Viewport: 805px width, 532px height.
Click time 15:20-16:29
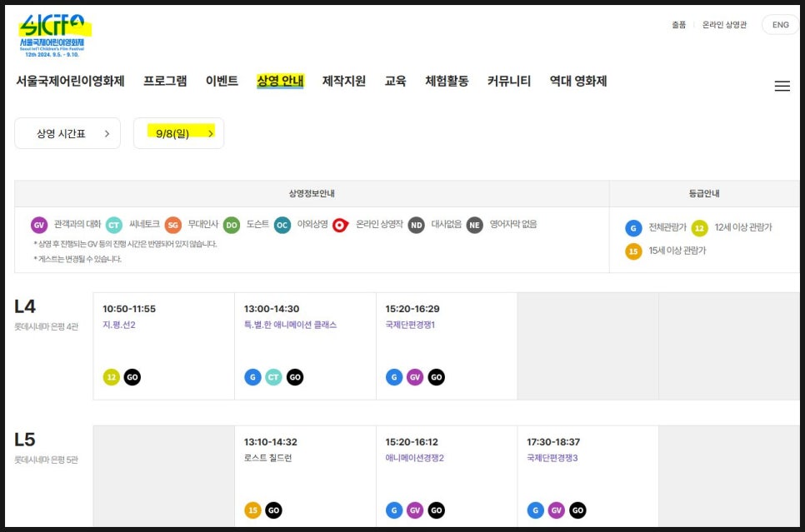tap(412, 309)
